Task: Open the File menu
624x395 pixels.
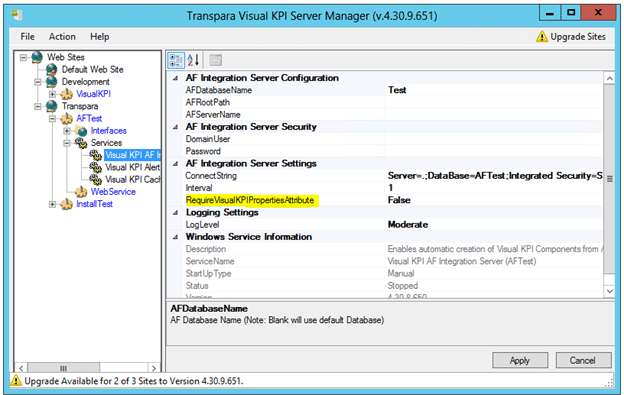Action: (27, 37)
